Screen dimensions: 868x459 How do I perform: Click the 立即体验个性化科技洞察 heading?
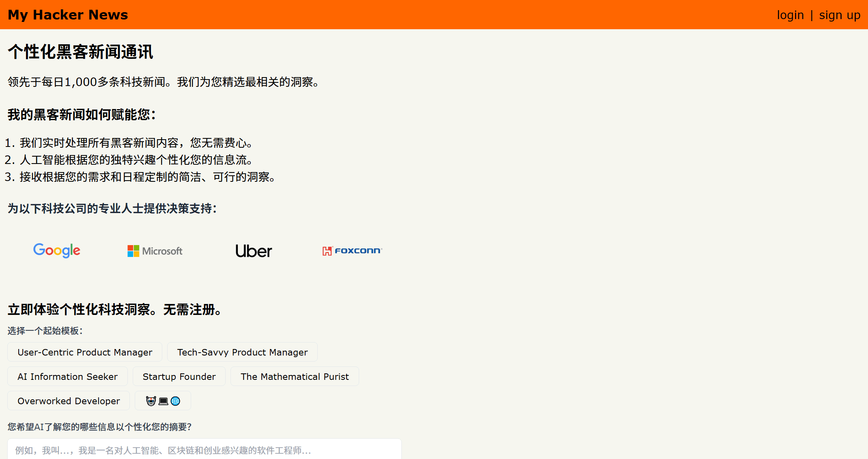[x=115, y=310]
